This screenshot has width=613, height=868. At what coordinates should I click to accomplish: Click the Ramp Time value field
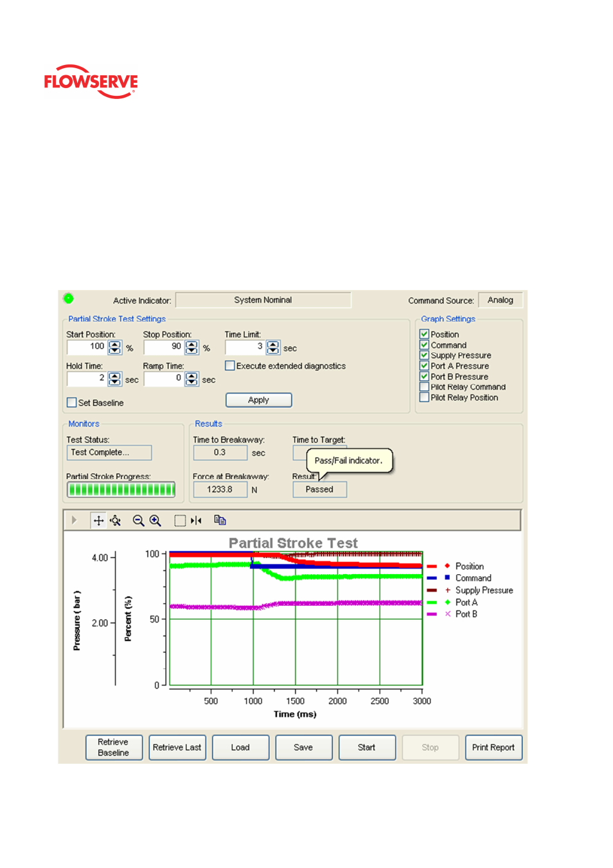pos(164,379)
